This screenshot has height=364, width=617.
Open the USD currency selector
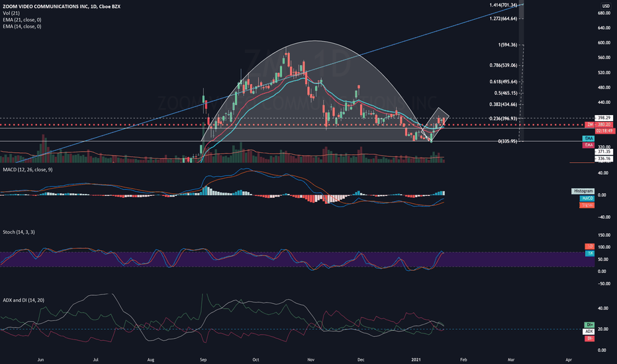click(605, 6)
